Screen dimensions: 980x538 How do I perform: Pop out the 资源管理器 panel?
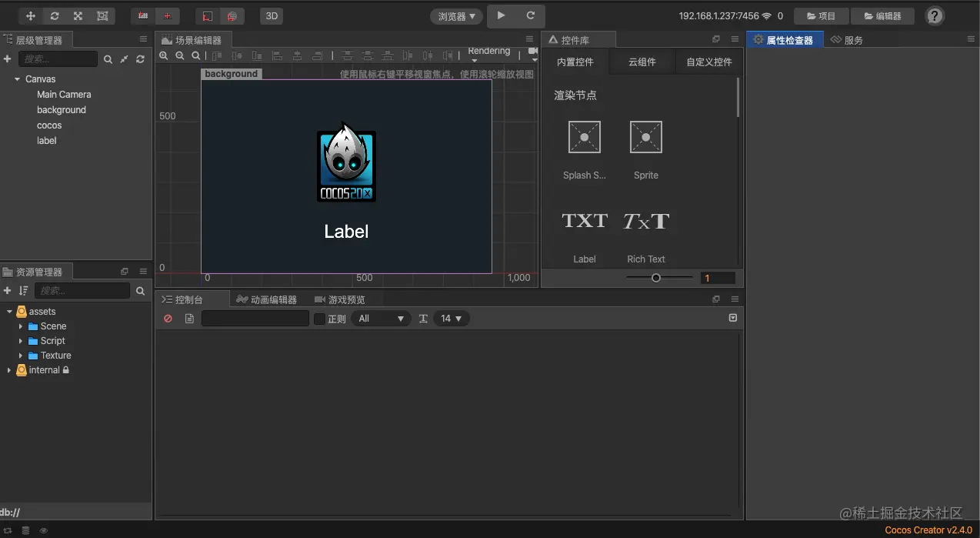coord(125,272)
